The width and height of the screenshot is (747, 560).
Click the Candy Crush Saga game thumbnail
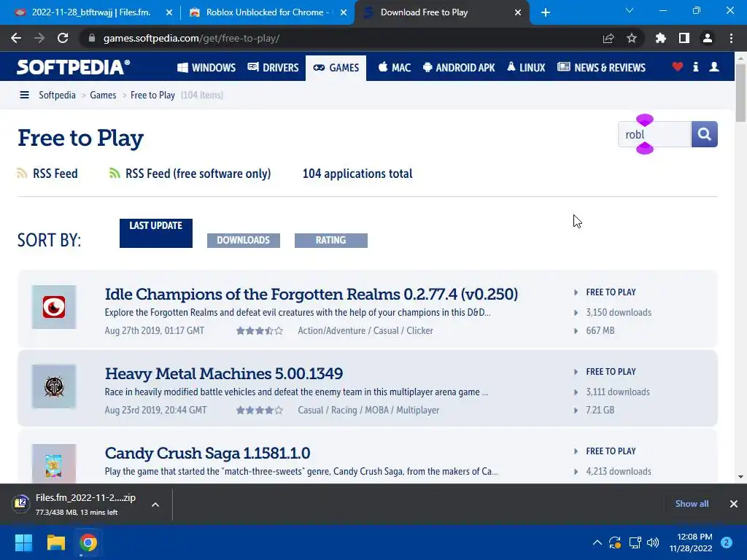(54, 463)
